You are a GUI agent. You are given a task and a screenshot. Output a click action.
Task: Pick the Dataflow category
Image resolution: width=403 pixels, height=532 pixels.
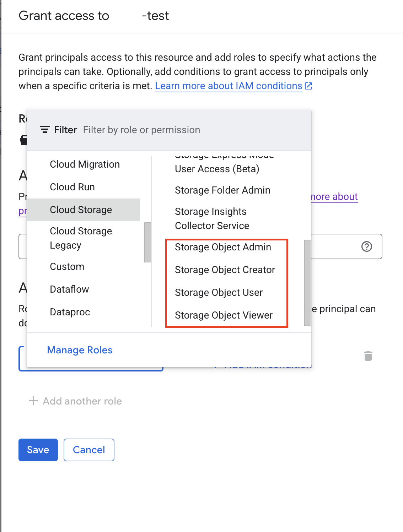click(x=69, y=289)
